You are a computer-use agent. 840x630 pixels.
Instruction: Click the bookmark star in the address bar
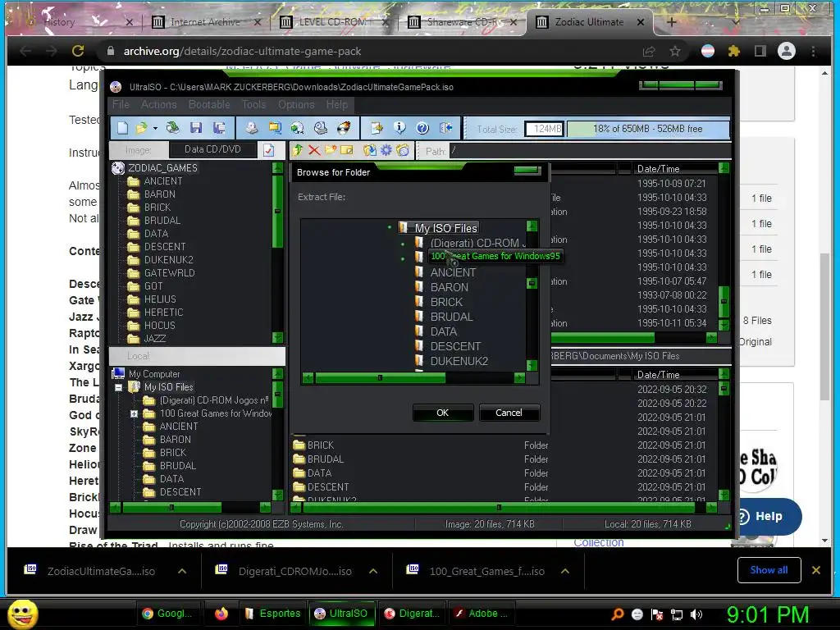(675, 51)
